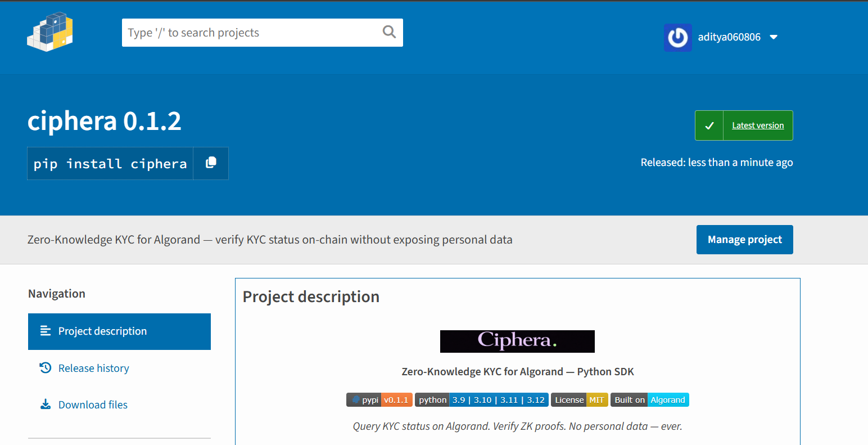Select the pip install ciphera text
The width and height of the screenshot is (868, 445).
tap(110, 164)
